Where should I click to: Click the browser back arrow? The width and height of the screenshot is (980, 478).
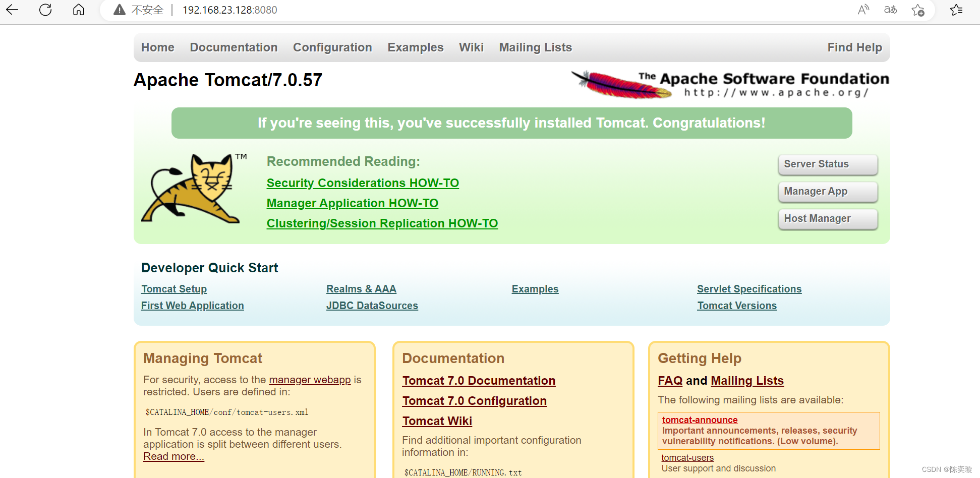point(12,10)
